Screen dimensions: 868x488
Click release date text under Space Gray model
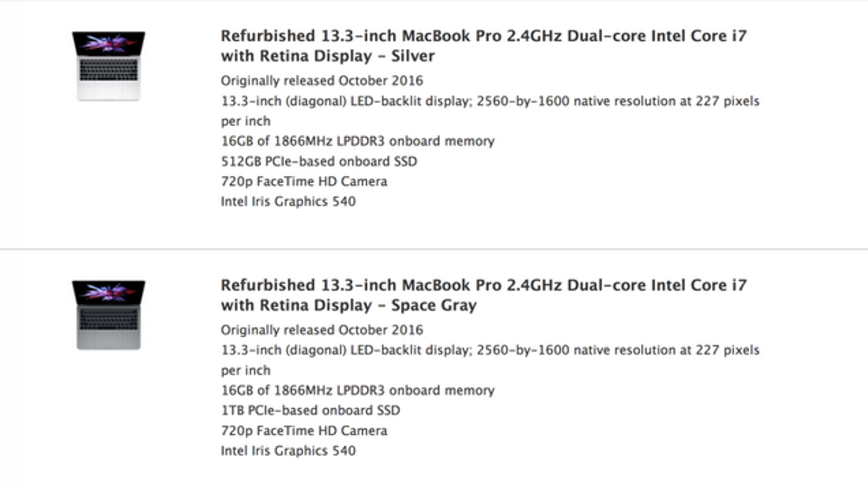click(322, 330)
